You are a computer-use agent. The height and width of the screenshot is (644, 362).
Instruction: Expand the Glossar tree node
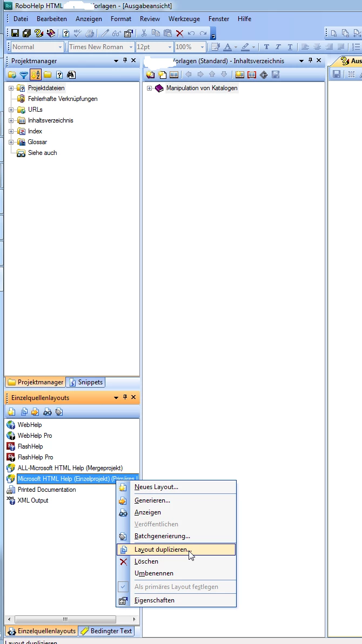11,142
